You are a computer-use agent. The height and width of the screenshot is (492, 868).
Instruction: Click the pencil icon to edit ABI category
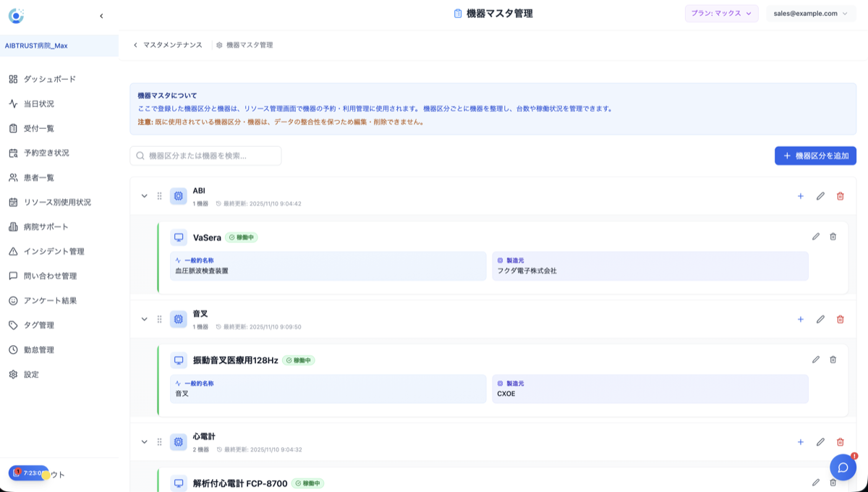pos(820,195)
